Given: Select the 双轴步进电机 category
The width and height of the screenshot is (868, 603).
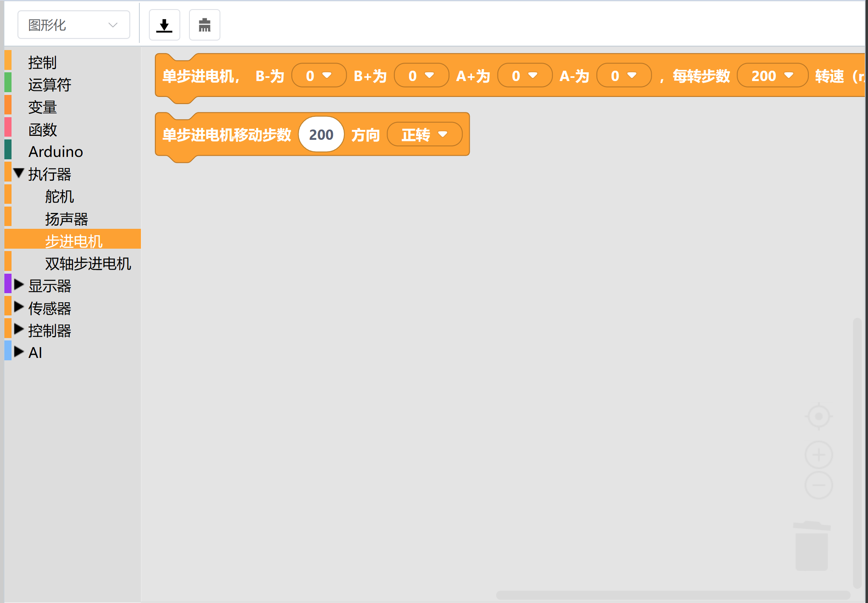Looking at the screenshot, I should point(88,263).
